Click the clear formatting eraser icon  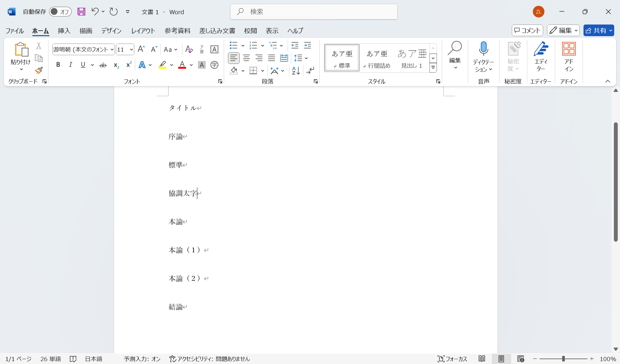tap(189, 49)
